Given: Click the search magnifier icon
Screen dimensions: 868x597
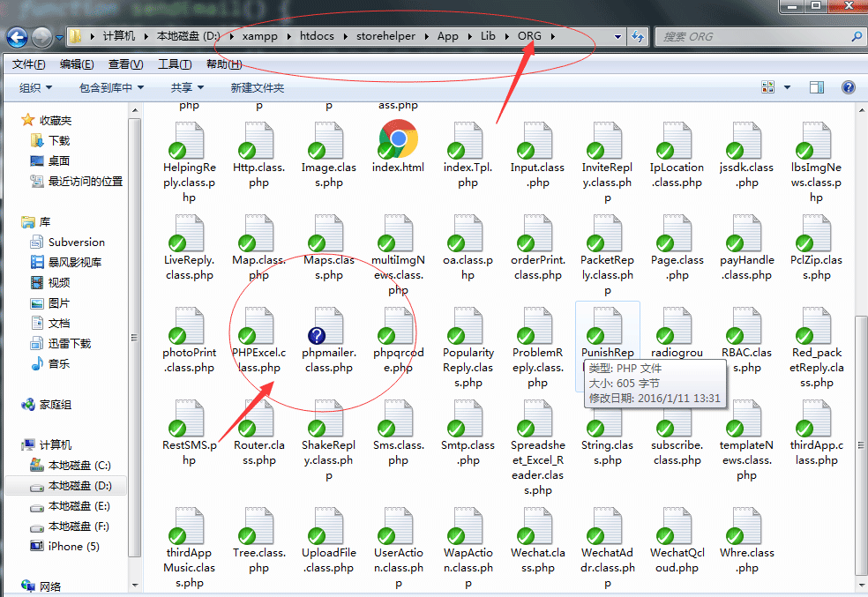Looking at the screenshot, I should click(857, 36).
